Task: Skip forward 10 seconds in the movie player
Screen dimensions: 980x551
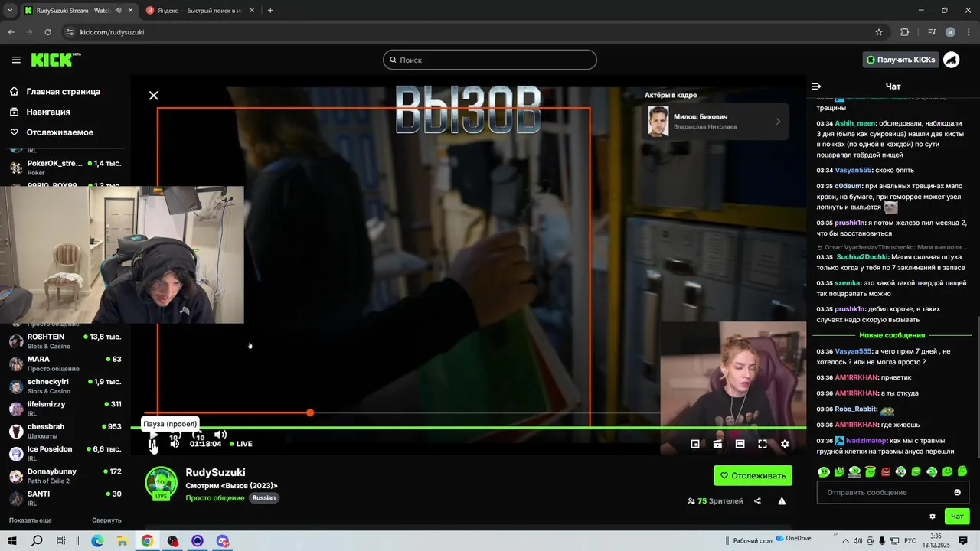Action: click(x=198, y=435)
